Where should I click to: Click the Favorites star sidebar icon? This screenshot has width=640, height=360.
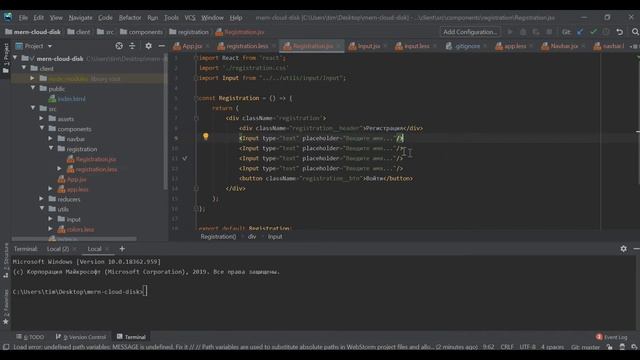tap(6, 322)
